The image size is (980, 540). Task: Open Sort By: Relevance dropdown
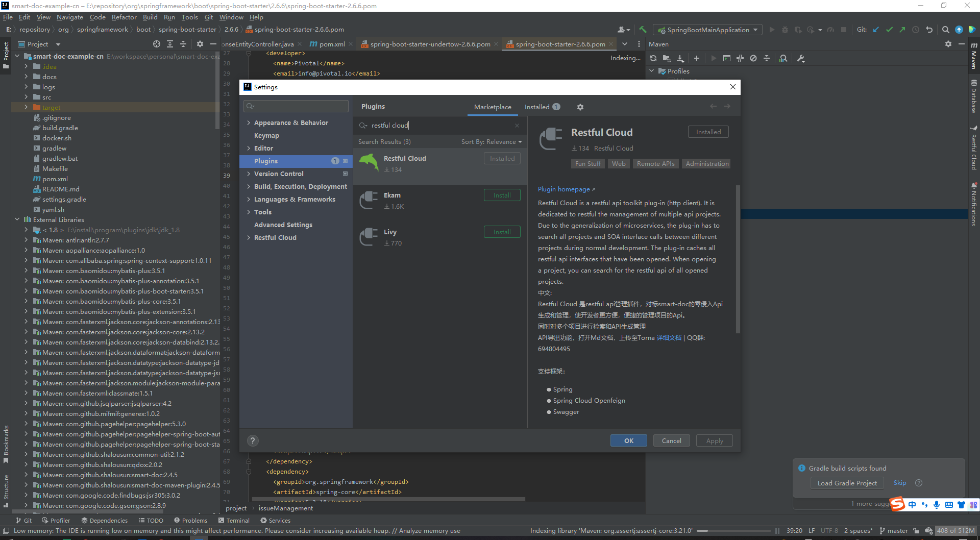(492, 142)
